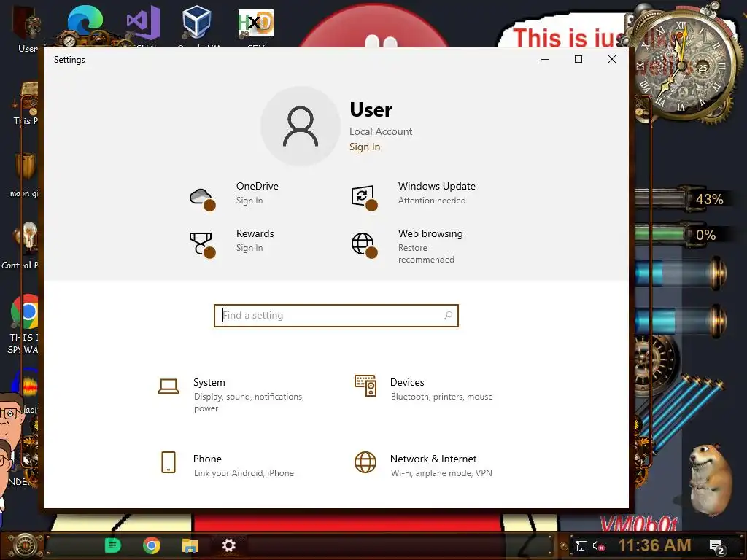Maximize the Settings window
The height and width of the screenshot is (560, 747).
point(578,59)
